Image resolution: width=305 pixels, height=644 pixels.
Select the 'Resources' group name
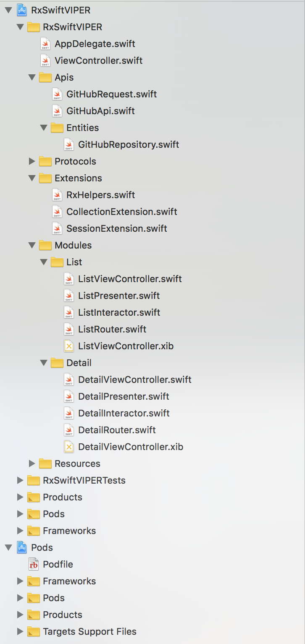[78, 463]
